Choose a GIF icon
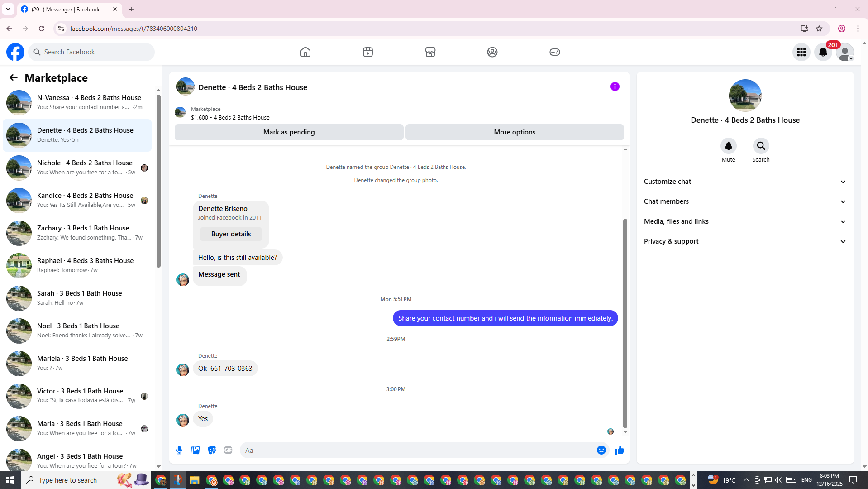 click(x=228, y=450)
